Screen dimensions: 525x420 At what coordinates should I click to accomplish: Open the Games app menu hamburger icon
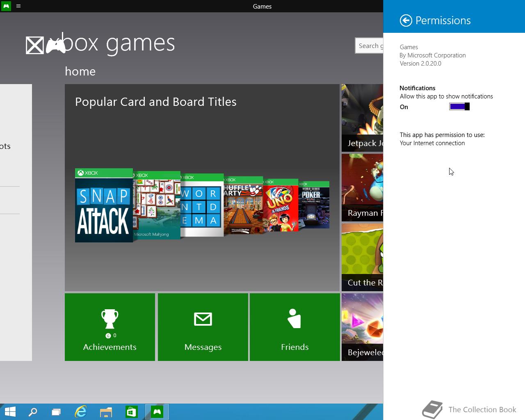tap(18, 6)
